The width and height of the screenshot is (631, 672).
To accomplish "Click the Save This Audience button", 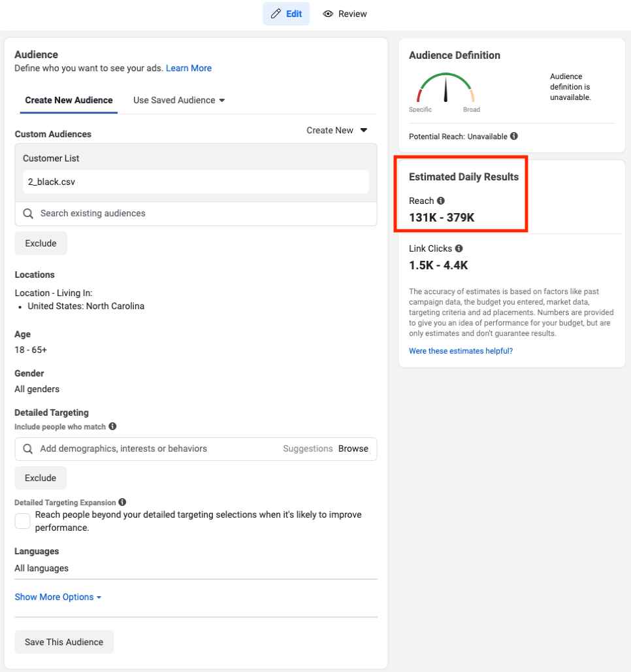I will click(x=64, y=642).
